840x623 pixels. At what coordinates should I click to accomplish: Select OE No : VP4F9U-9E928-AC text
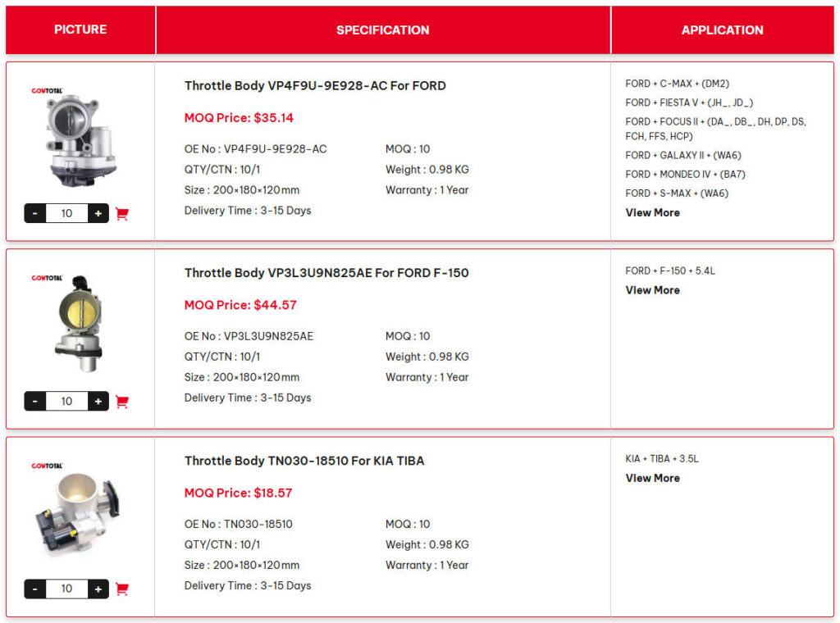256,149
